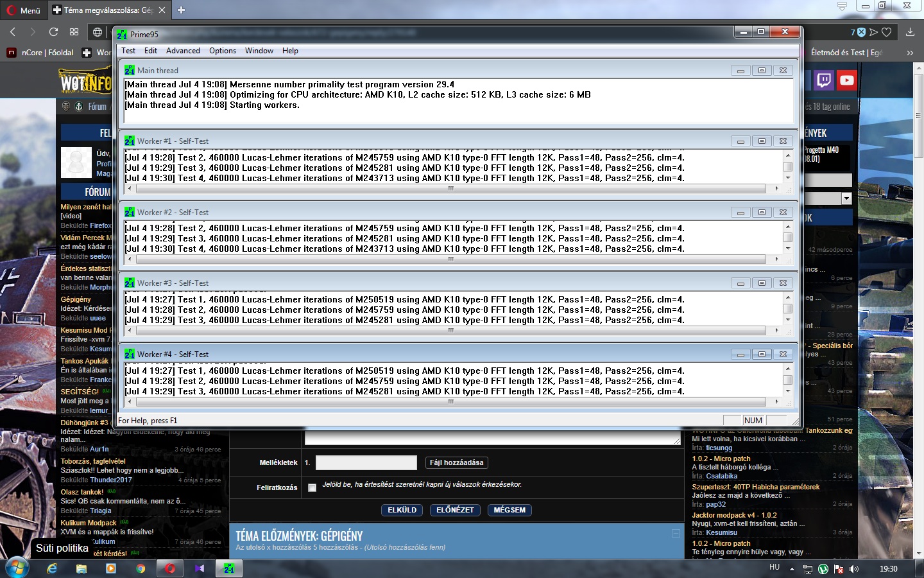This screenshot has height=578, width=924.
Task: Click the Main thread window icon
Action: (130, 70)
